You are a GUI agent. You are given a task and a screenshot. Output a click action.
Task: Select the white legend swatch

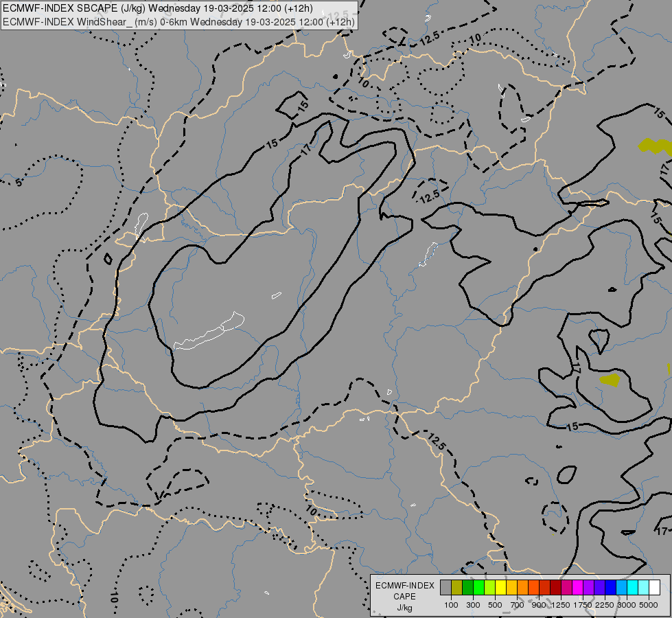click(x=654, y=587)
